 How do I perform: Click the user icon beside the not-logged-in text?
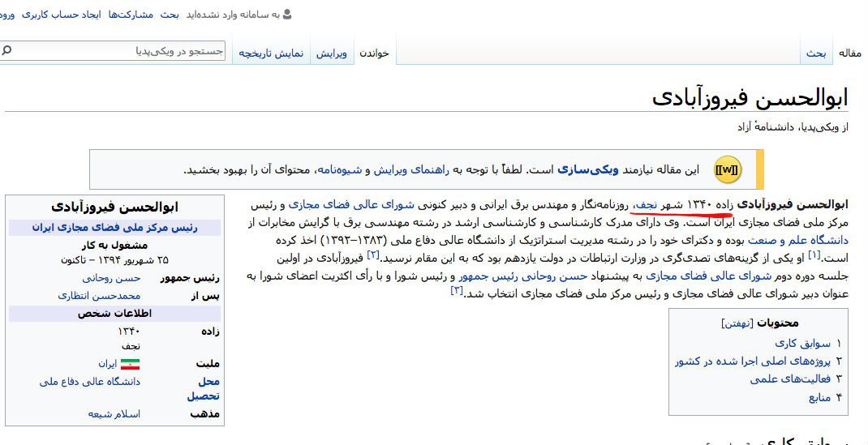pos(286,15)
